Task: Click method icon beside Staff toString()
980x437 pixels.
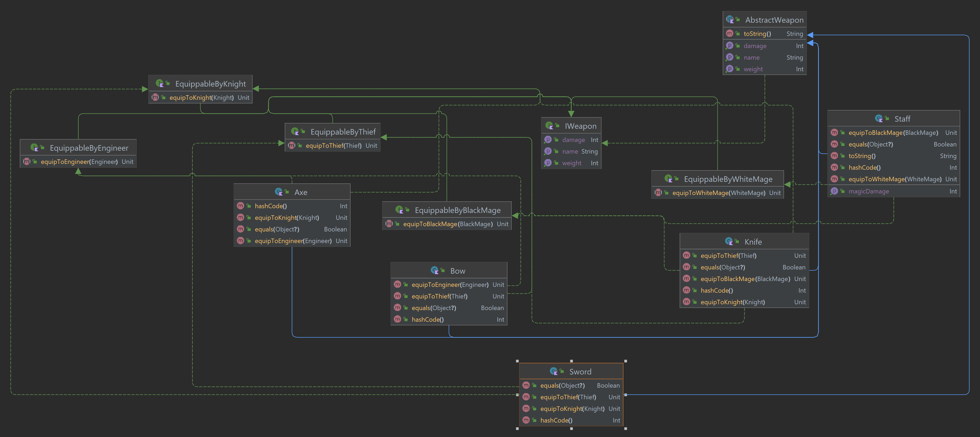Action: click(834, 156)
